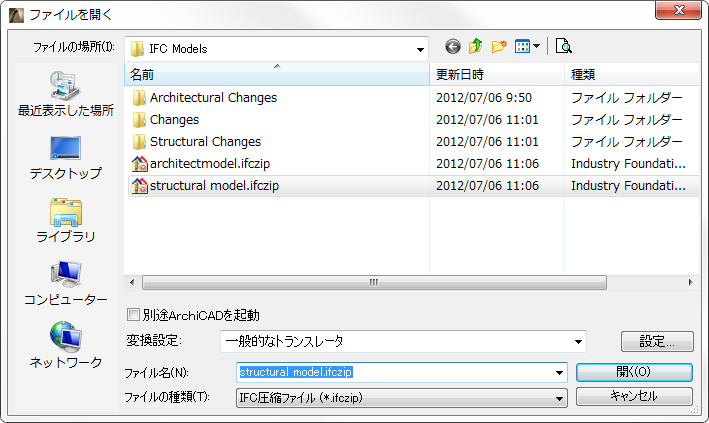Click the 設定... button
The image size is (709, 423).
click(x=657, y=342)
